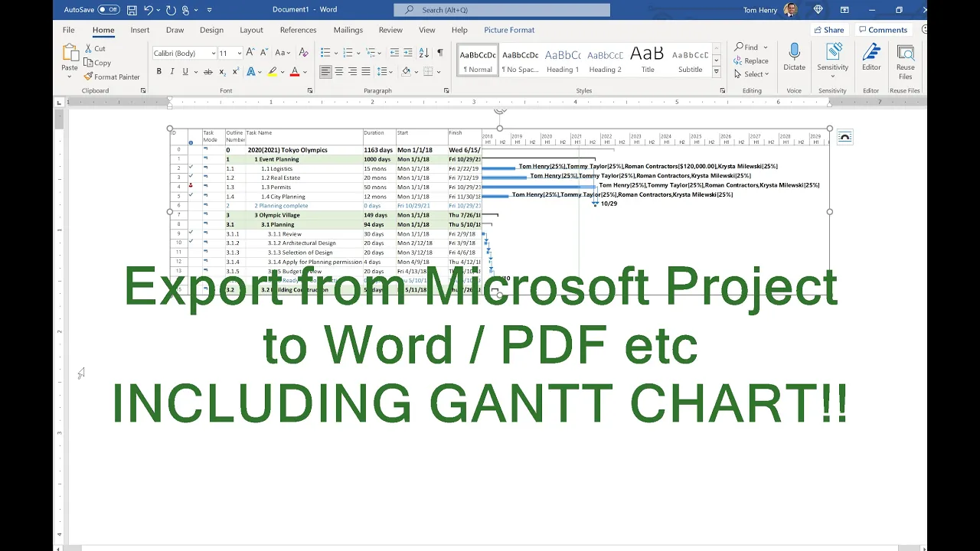
Task: Sort the selected text
Action: 424,53
